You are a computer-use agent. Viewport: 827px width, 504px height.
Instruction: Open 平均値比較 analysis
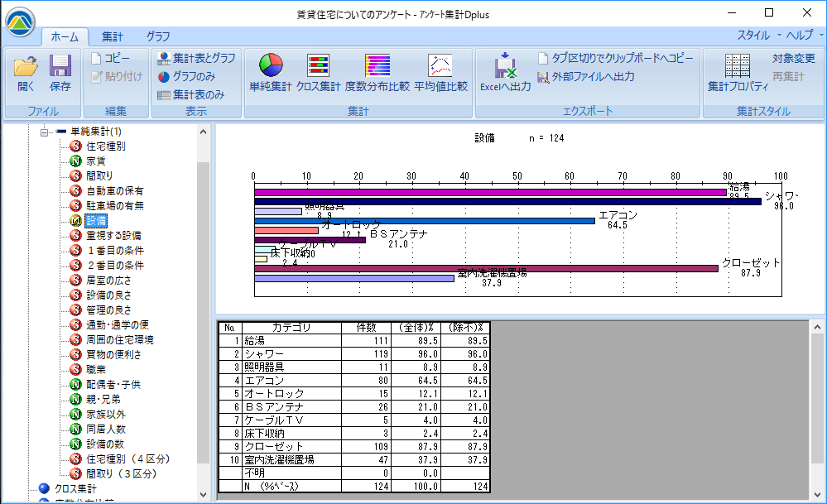[440, 73]
